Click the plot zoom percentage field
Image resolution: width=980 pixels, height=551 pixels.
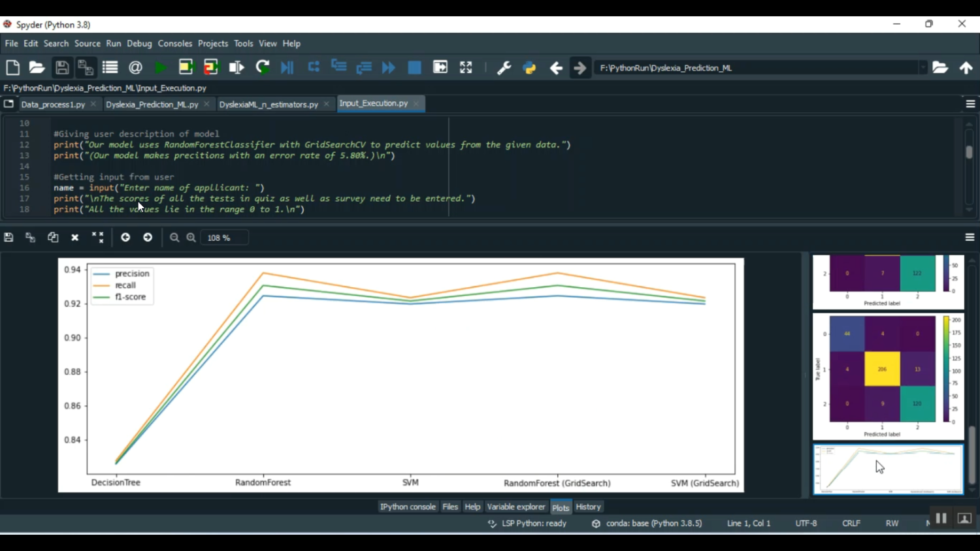click(x=224, y=238)
